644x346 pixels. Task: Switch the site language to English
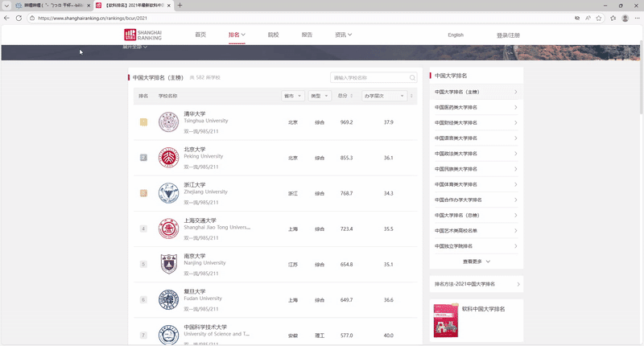click(x=456, y=35)
